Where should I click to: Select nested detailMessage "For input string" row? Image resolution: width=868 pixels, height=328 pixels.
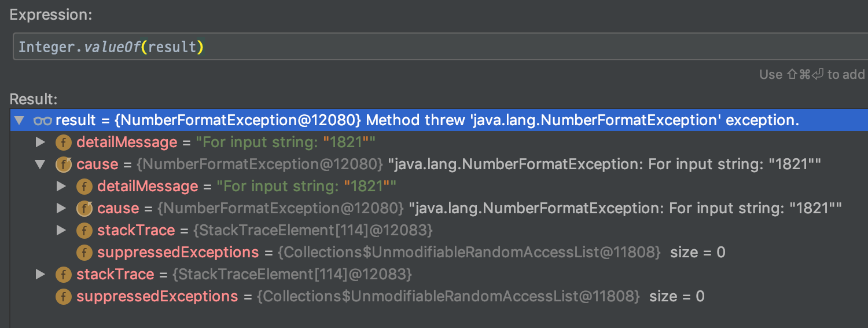(x=439, y=187)
